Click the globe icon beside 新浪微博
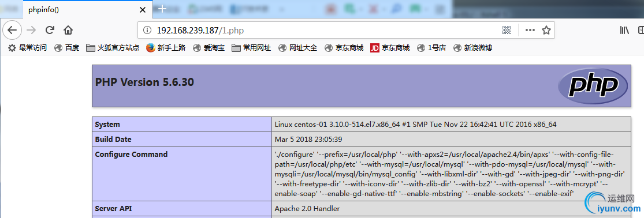Image resolution: width=644 pixels, height=218 pixels. click(x=457, y=48)
